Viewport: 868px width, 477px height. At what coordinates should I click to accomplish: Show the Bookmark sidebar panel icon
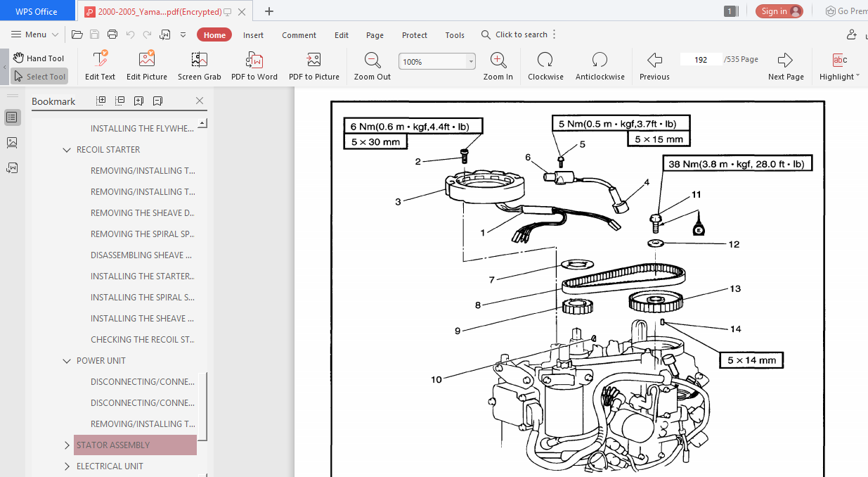(12, 117)
